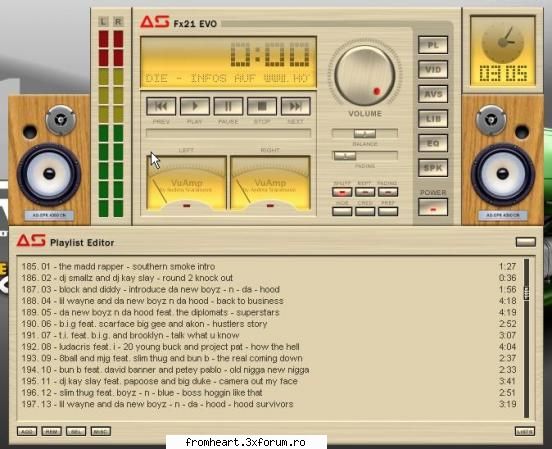This screenshot has height=449, width=552.
Task: Click the REM button in Playlist Editor
Action: tap(51, 431)
